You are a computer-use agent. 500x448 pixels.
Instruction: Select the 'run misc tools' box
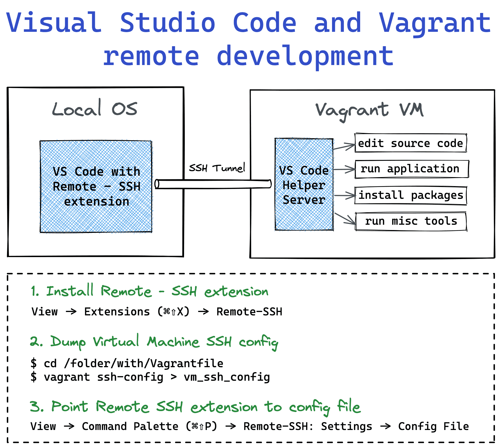pos(411,221)
